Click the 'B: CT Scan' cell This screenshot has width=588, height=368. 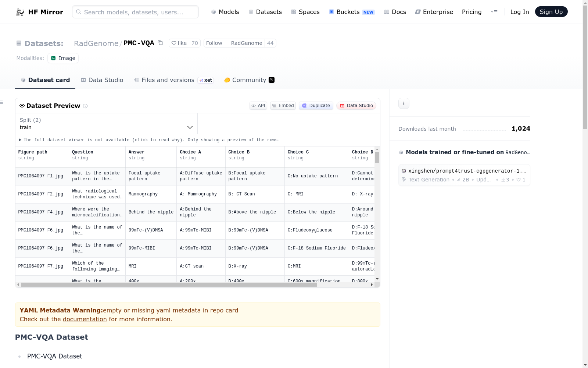tap(255, 194)
